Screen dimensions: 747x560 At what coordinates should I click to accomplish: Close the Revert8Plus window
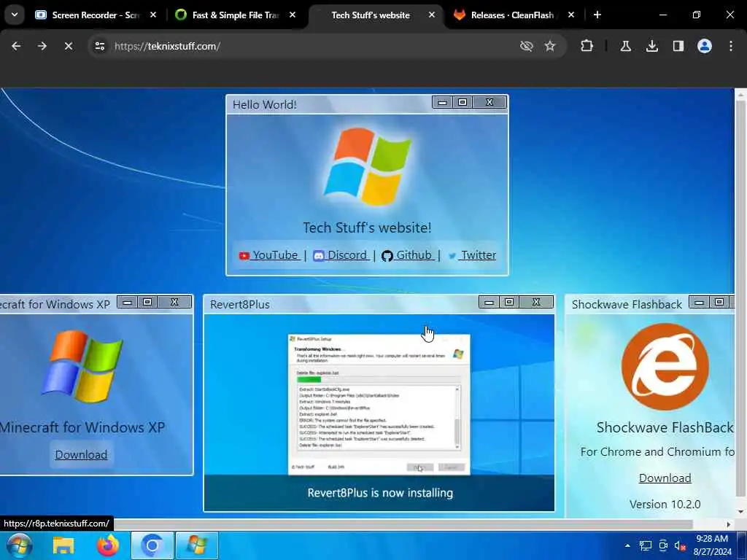click(x=536, y=302)
